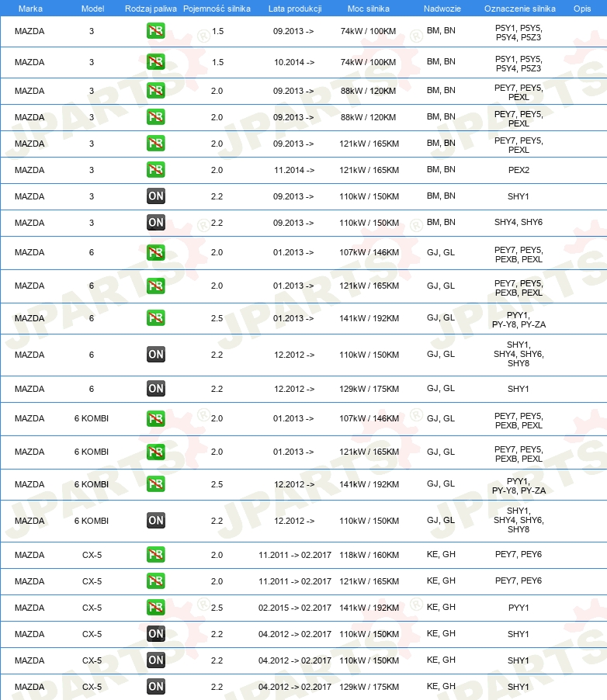
Task: Select the SHY4, SHY6 engine code cell
Action: coord(519,222)
